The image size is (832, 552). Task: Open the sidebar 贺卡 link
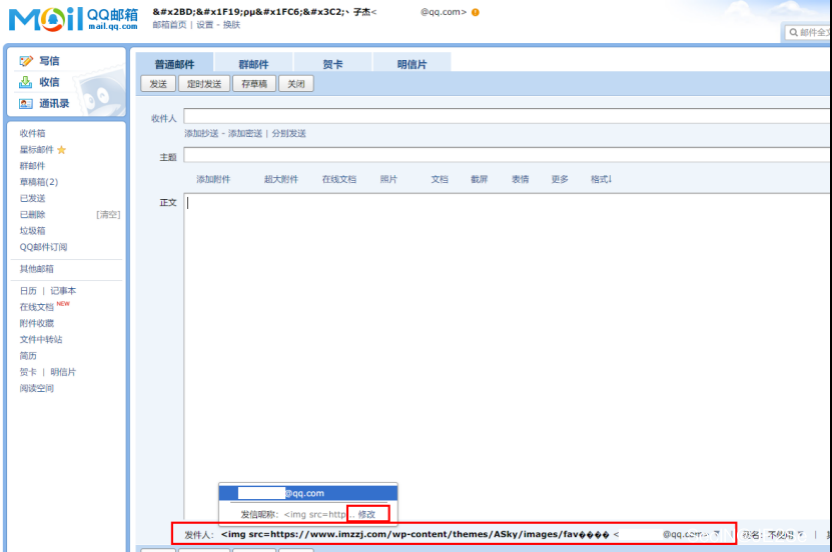tap(28, 372)
